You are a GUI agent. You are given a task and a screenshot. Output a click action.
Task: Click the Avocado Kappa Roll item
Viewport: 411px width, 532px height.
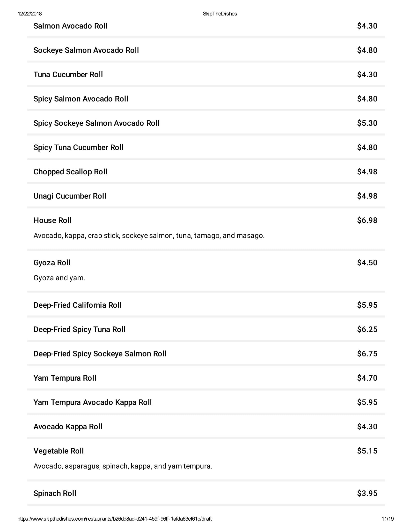tap(68, 427)
